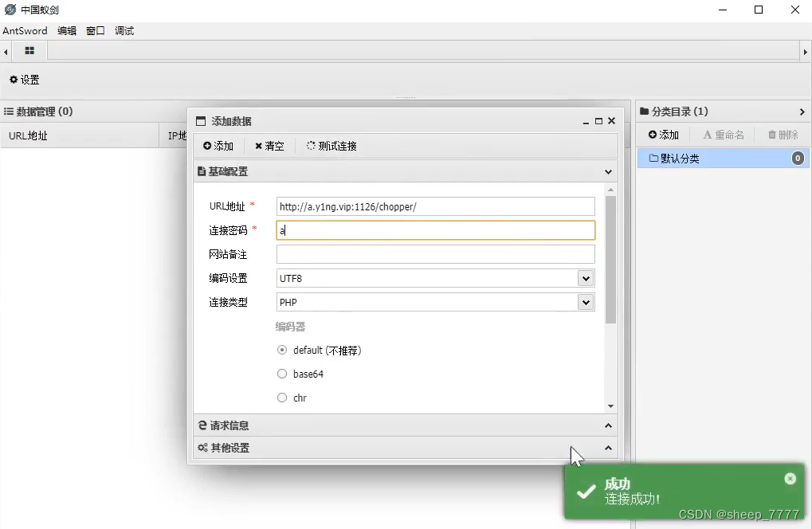Viewport: 812px width, 529px height.
Task: Click the 清空 button
Action: (x=269, y=146)
